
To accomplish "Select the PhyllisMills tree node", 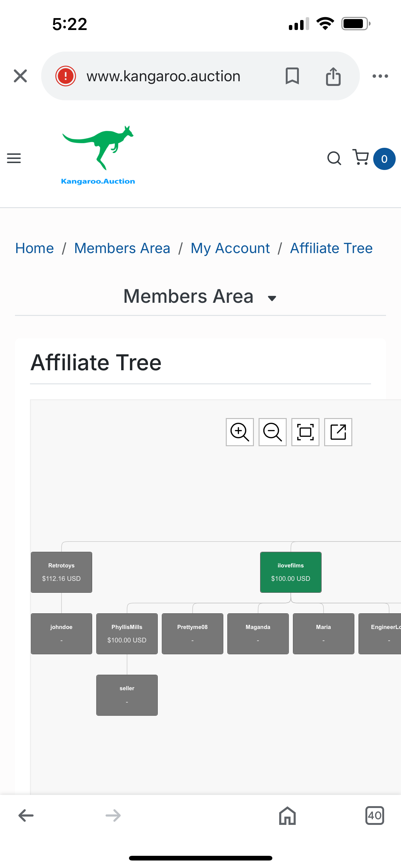I will (x=127, y=633).
